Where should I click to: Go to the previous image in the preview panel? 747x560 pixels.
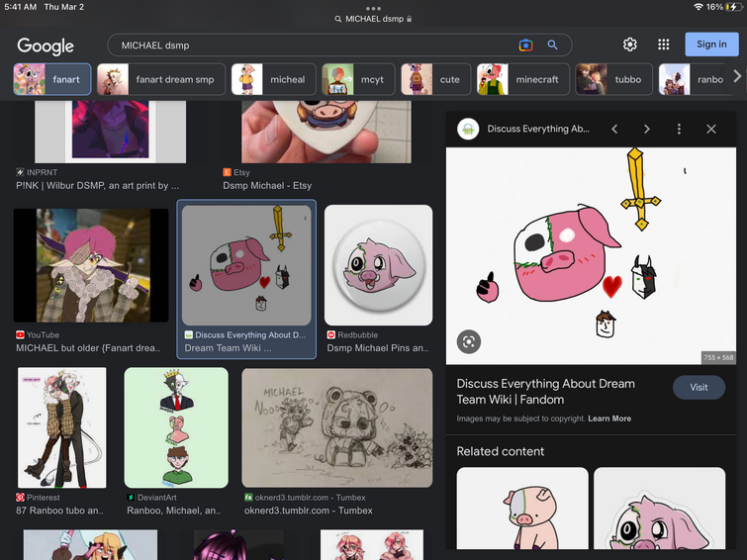(614, 129)
